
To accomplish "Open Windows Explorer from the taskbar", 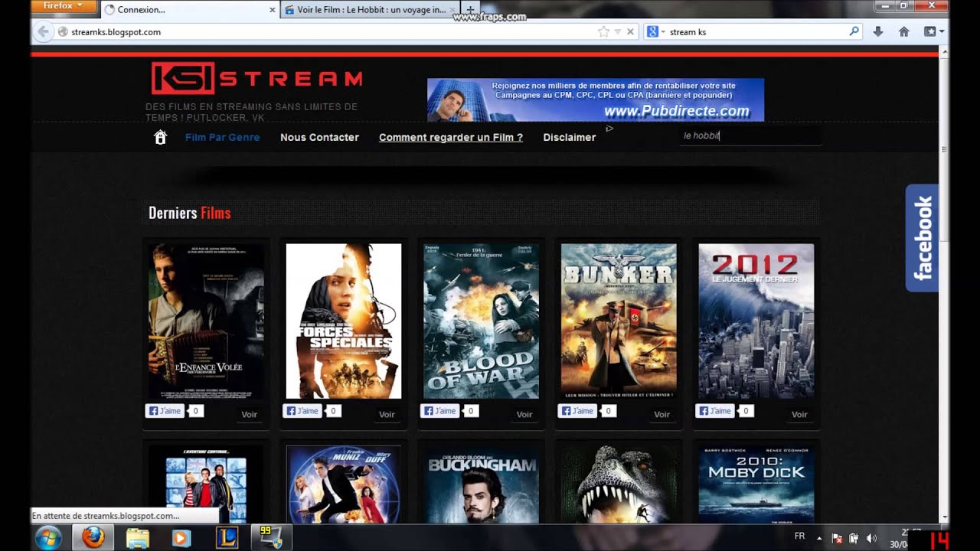I will coord(137,537).
